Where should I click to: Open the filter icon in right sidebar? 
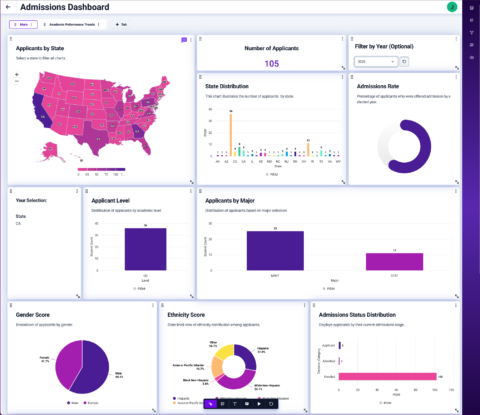[471, 33]
